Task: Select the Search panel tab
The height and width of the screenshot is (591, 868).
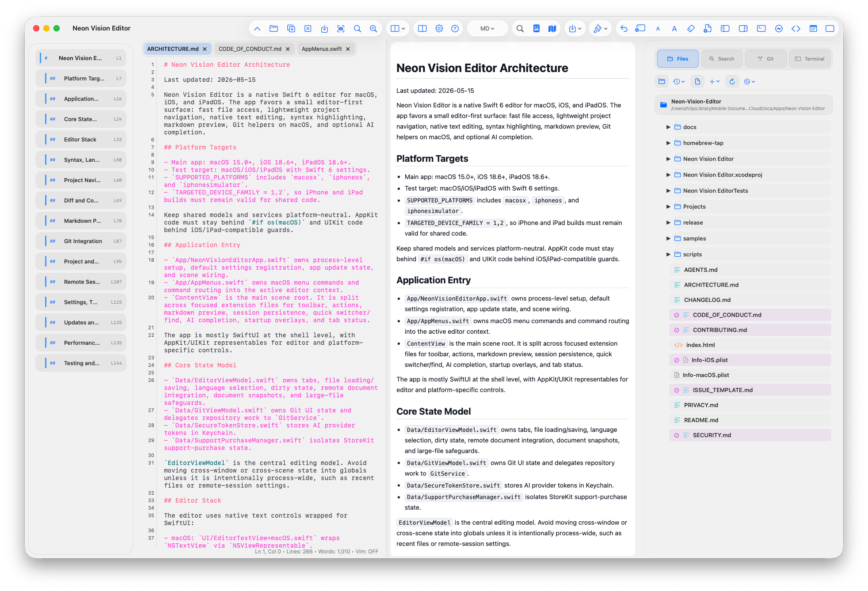Action: click(x=721, y=59)
